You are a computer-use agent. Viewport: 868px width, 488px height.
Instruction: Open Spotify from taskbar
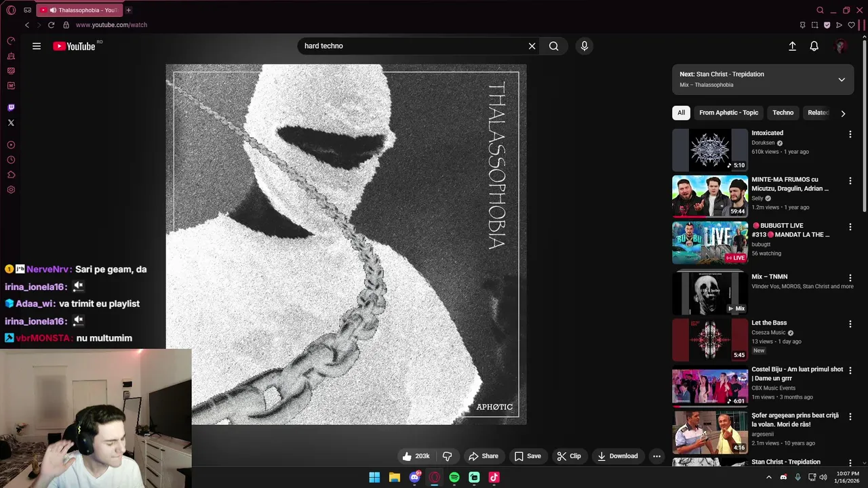pyautogui.click(x=454, y=477)
